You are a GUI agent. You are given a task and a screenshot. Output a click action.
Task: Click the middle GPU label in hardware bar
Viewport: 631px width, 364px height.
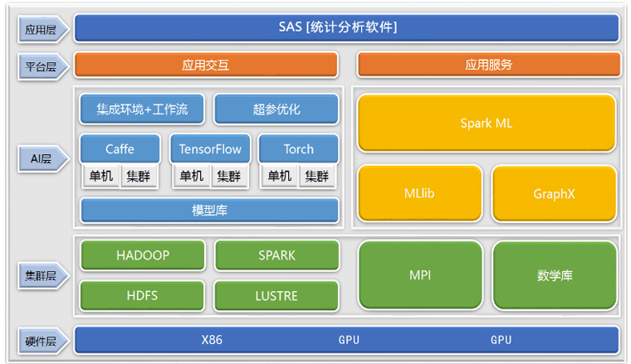(x=349, y=340)
